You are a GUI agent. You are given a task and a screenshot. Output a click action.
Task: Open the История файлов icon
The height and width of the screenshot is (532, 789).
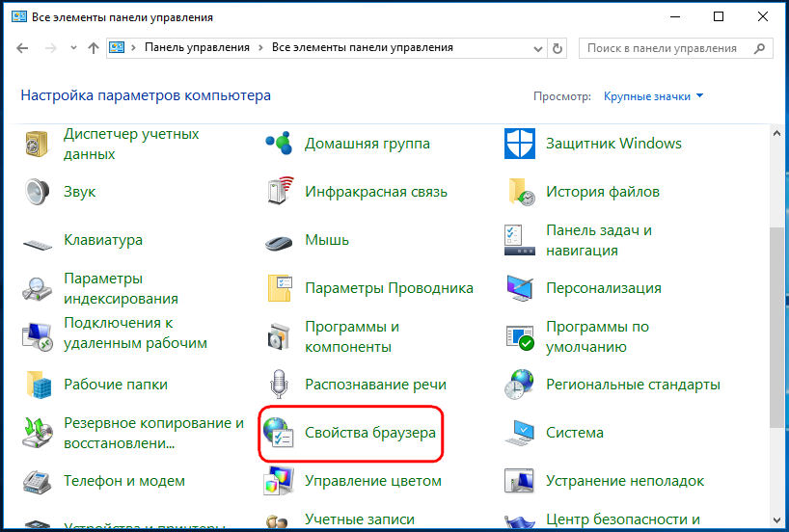point(521,192)
